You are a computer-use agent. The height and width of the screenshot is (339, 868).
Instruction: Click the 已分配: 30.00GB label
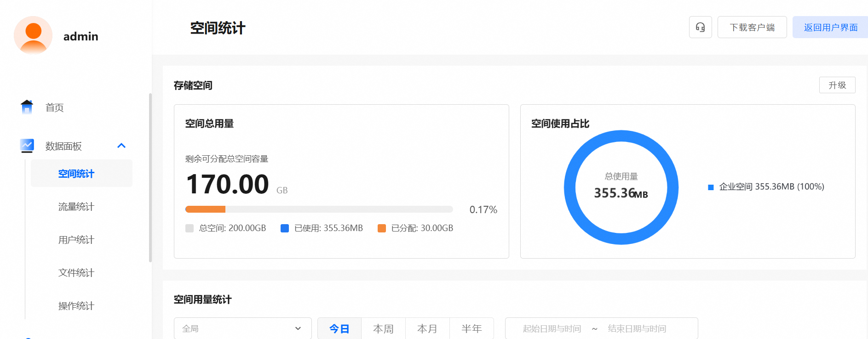(422, 228)
